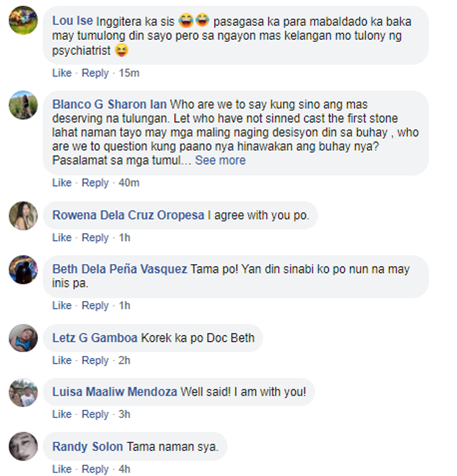Reply to Rowena Dela Cruz Oropesa
This screenshot has width=457, height=476.
click(95, 238)
